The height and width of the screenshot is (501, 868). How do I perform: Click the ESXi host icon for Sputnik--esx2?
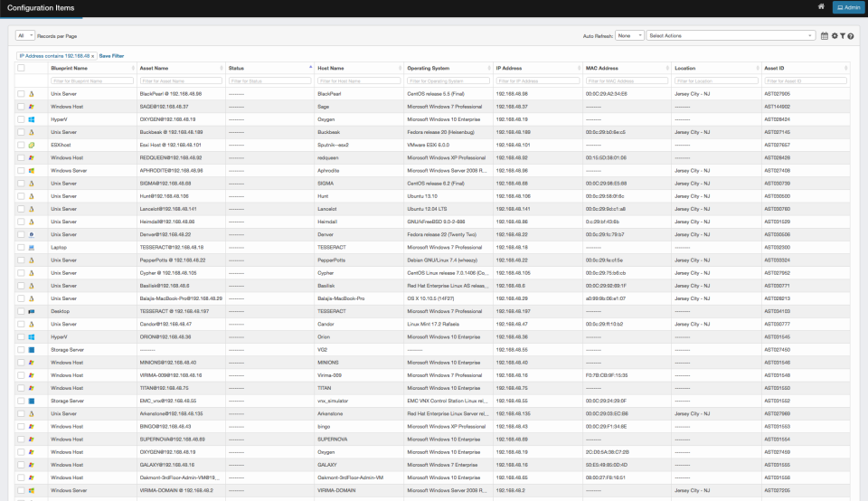pos(32,145)
